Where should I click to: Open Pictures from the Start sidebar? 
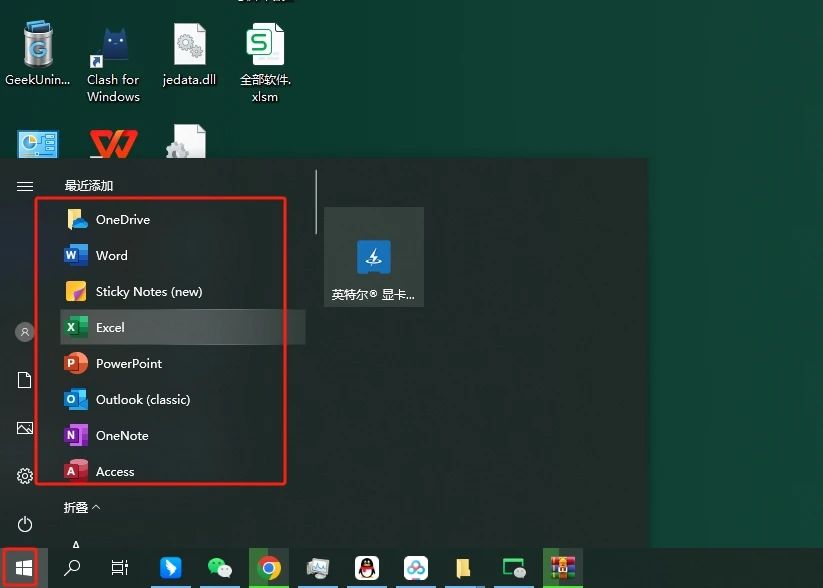25,428
